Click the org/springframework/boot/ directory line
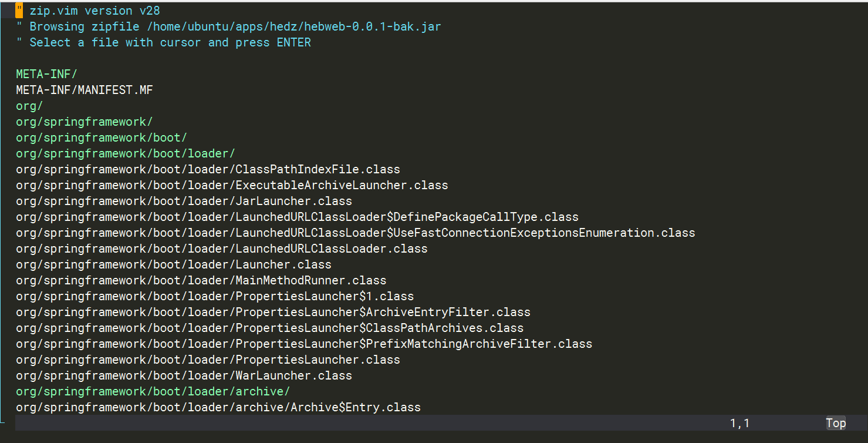Screen dimensions: 868x443 (x=102, y=137)
